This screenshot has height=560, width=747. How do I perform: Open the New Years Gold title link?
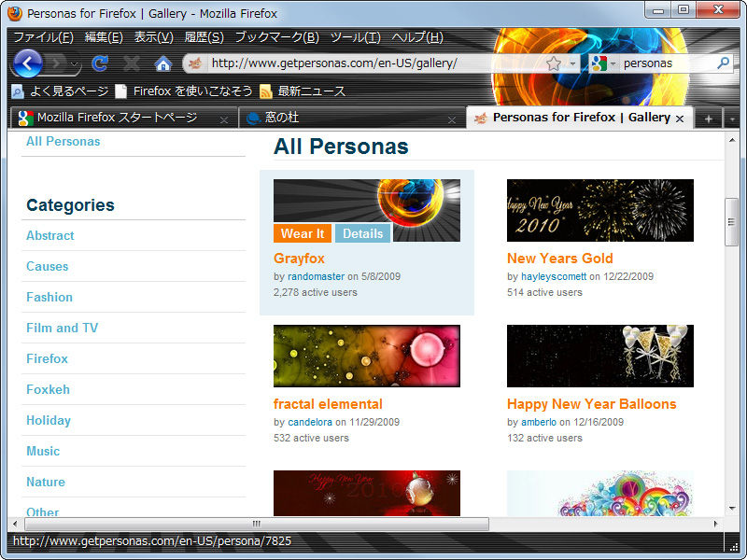pos(559,259)
